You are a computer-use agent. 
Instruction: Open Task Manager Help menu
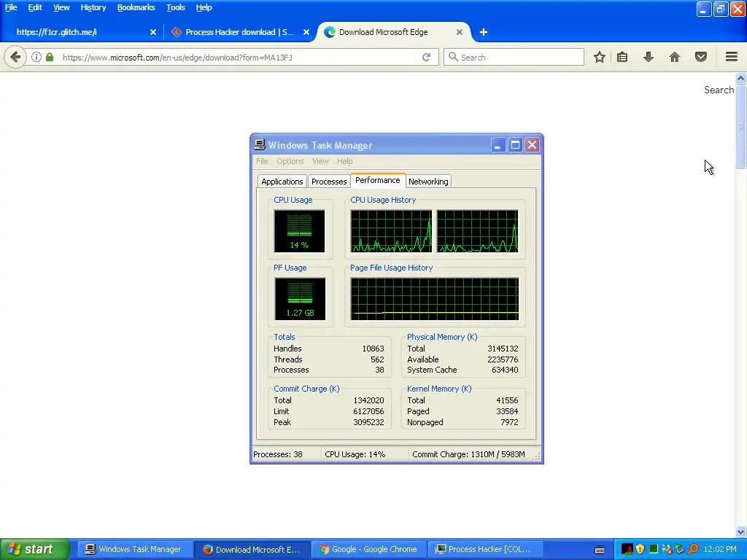pos(344,161)
